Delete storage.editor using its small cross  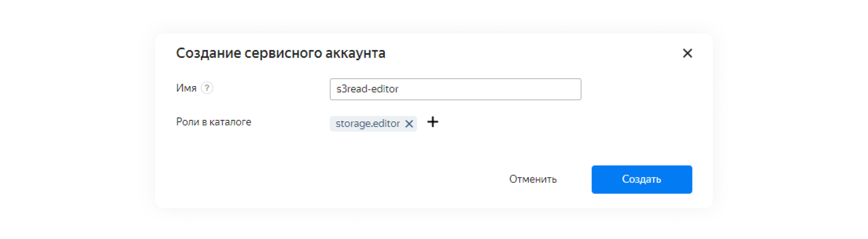point(409,124)
